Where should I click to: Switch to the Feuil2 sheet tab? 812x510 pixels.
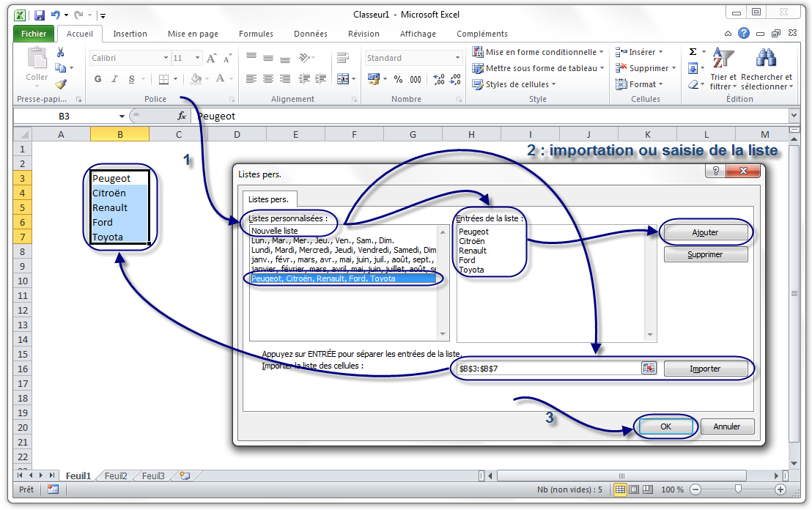pos(116,476)
